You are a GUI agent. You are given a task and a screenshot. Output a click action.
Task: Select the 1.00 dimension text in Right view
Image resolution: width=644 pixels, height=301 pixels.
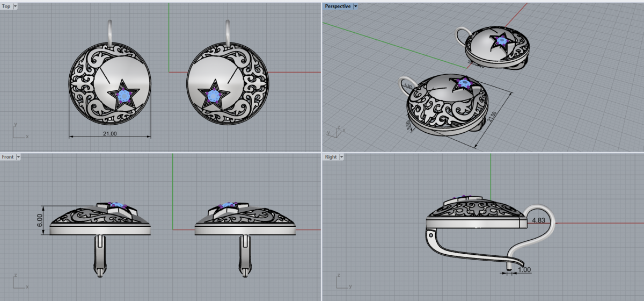pos(525,269)
